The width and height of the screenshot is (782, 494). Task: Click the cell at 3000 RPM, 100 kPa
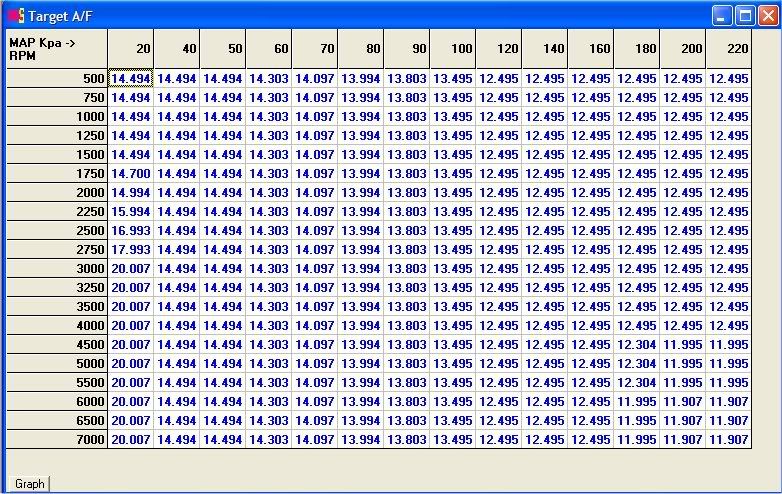[x=453, y=269]
